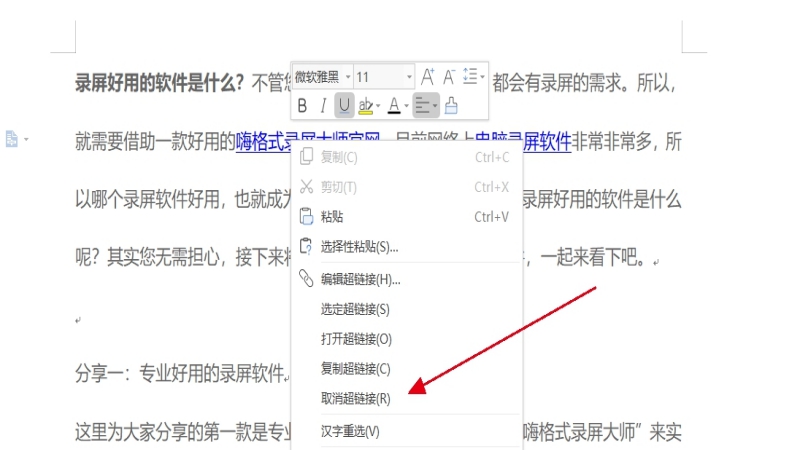Viewport: 800px width, 450px height.
Task: Open the font name dropdown 微软雅黑
Action: [322, 77]
